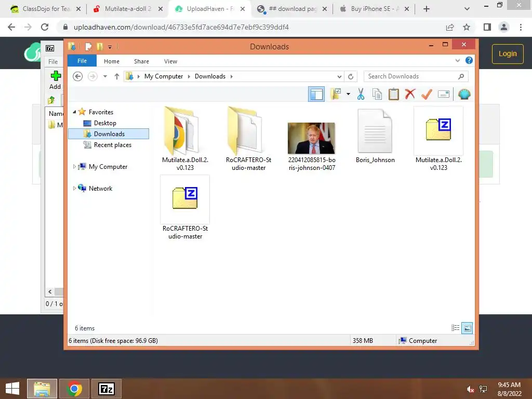The image size is (532, 399).
Task: Click the red X Delete toolbar icon
Action: point(410,94)
